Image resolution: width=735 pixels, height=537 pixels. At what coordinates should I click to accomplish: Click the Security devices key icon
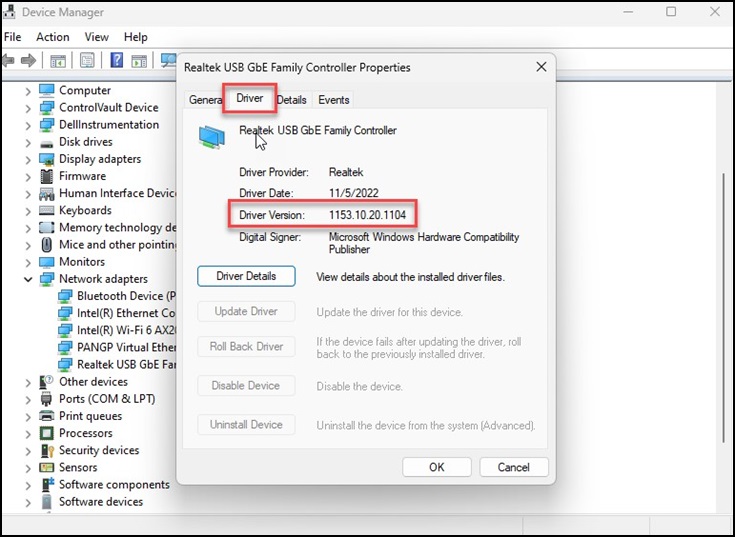pos(47,450)
